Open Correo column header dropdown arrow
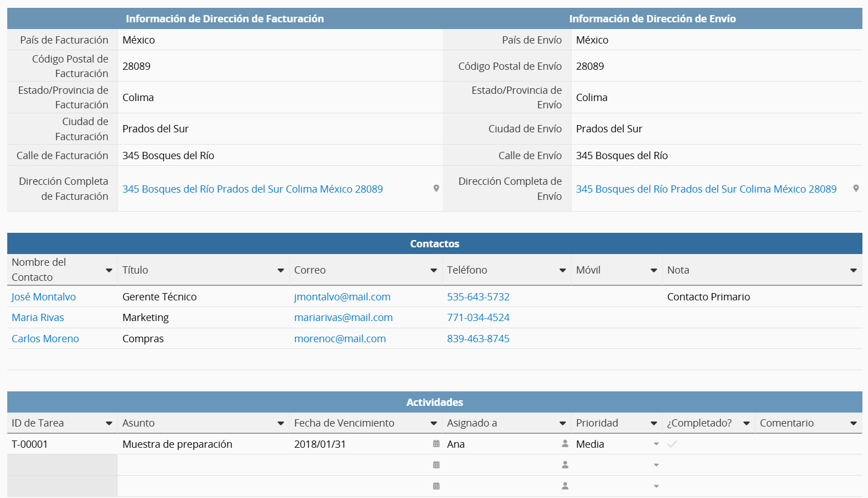 [433, 270]
